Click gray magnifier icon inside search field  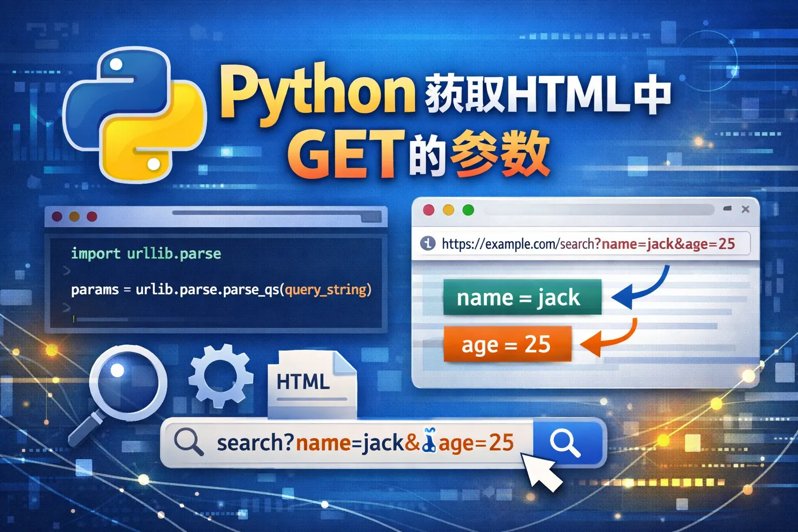[x=188, y=442]
